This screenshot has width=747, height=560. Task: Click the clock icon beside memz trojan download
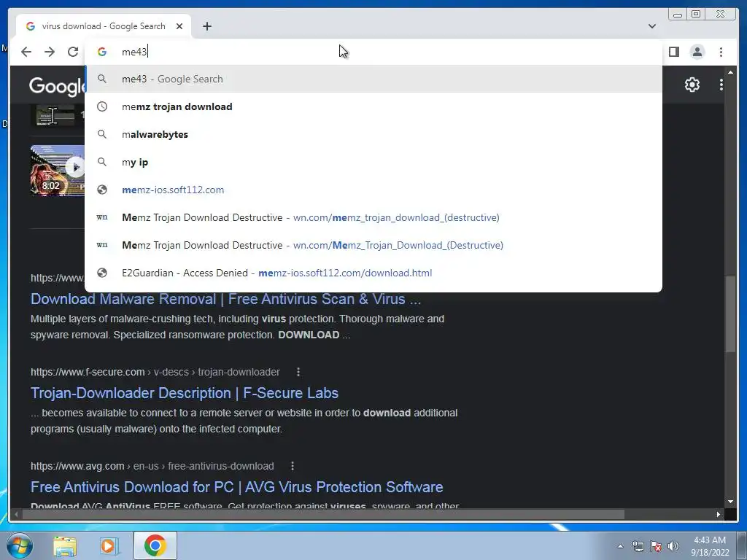pyautogui.click(x=102, y=106)
